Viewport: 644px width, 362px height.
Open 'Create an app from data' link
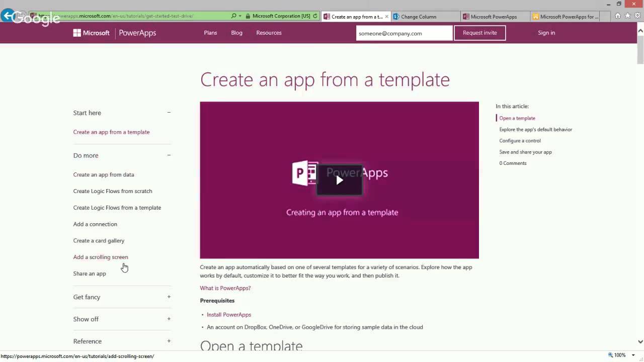104,174
